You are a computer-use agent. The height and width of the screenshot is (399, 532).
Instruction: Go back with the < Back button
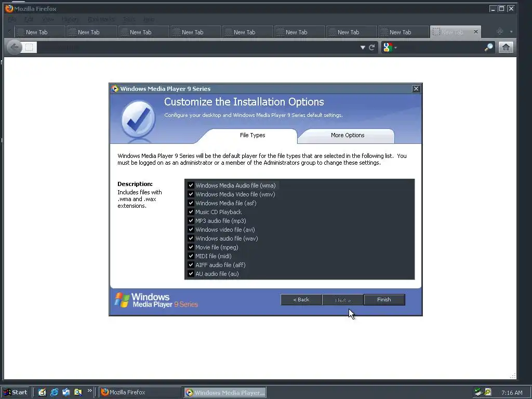coord(301,300)
